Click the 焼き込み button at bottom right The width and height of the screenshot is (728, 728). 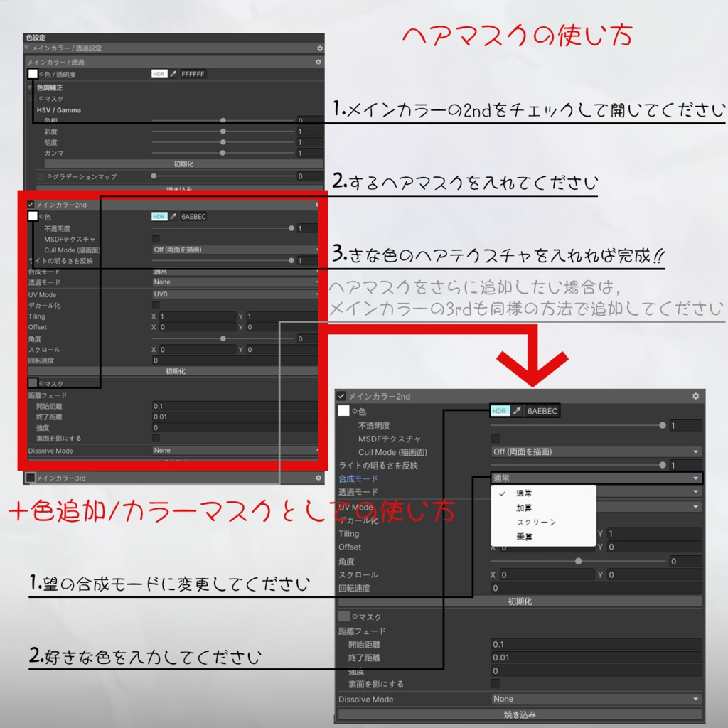pos(520,714)
